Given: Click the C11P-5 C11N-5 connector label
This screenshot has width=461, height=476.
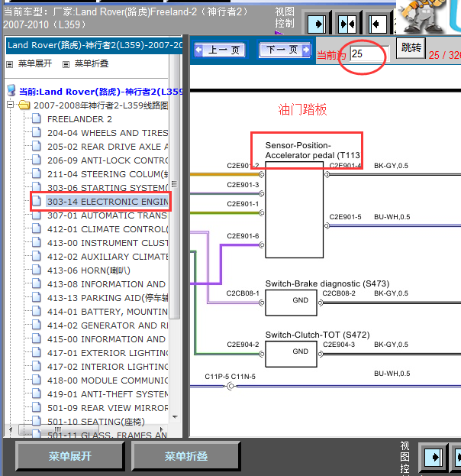Looking at the screenshot, I should point(230,377).
